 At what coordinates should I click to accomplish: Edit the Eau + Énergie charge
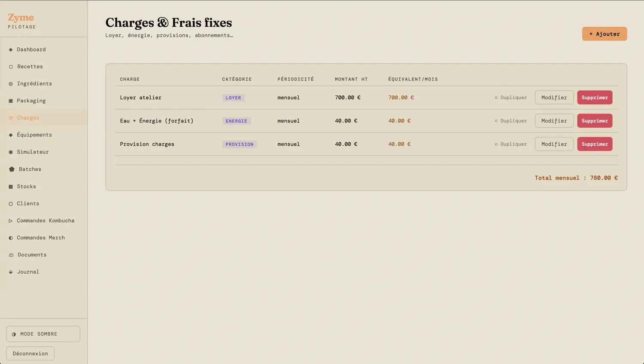point(554,121)
